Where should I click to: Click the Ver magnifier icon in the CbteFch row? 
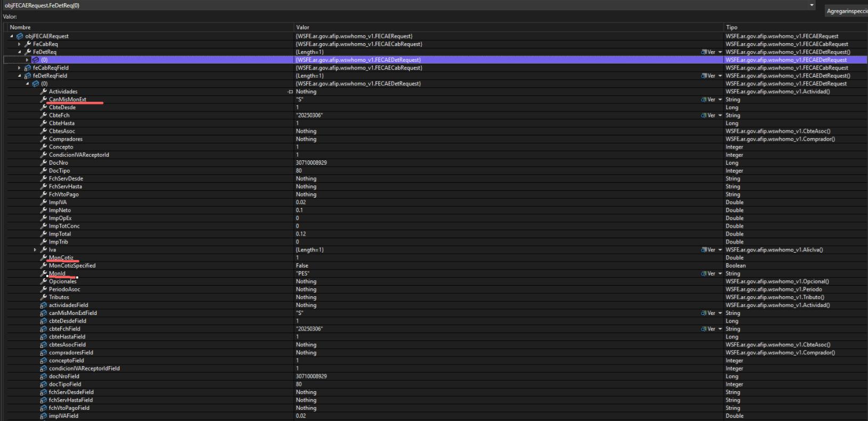tap(703, 116)
